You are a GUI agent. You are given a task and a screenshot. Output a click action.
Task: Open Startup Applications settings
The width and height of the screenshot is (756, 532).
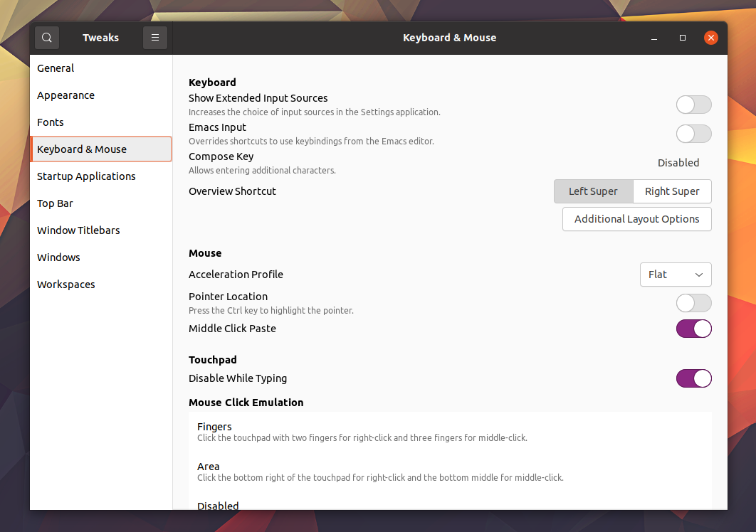86,176
